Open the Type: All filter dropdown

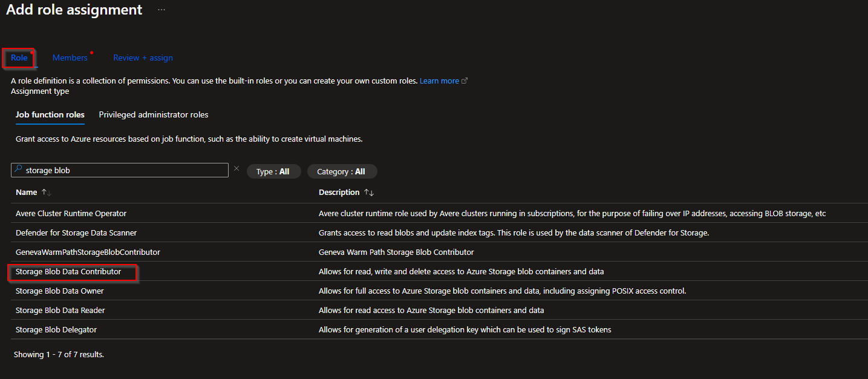(x=273, y=171)
